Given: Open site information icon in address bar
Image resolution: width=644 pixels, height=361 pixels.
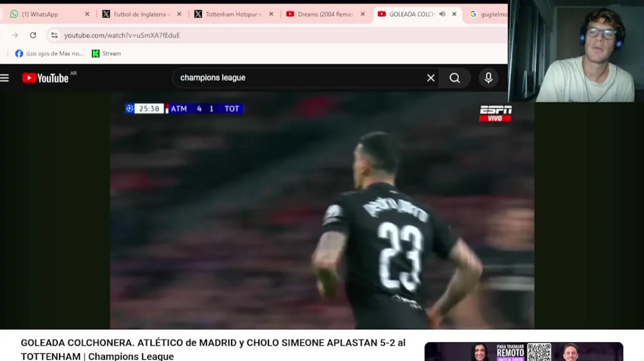Looking at the screenshot, I should 54,35.
